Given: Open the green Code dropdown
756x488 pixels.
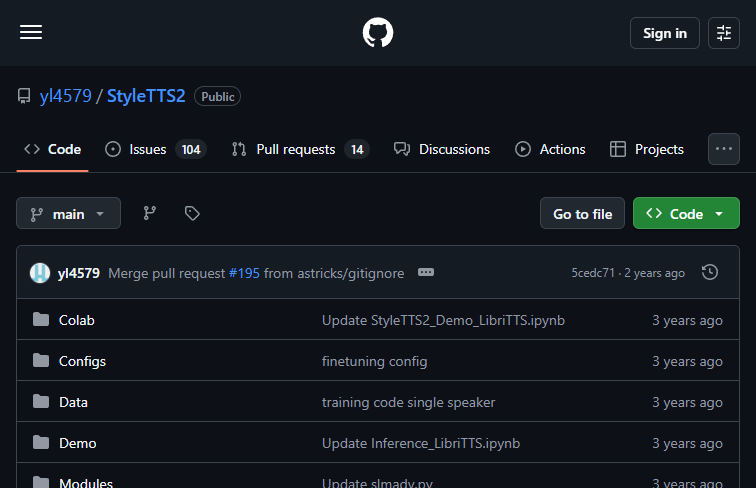Looking at the screenshot, I should (x=686, y=213).
